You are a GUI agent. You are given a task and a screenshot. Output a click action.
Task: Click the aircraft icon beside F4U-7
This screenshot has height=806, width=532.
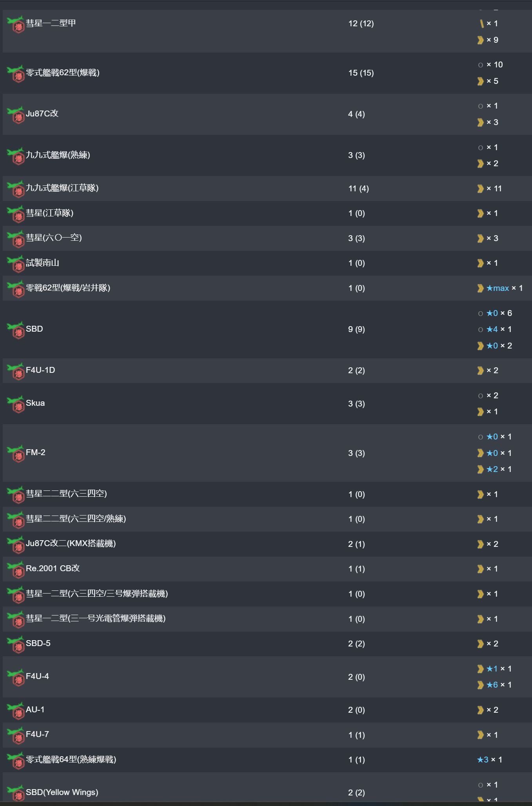[x=16, y=735]
